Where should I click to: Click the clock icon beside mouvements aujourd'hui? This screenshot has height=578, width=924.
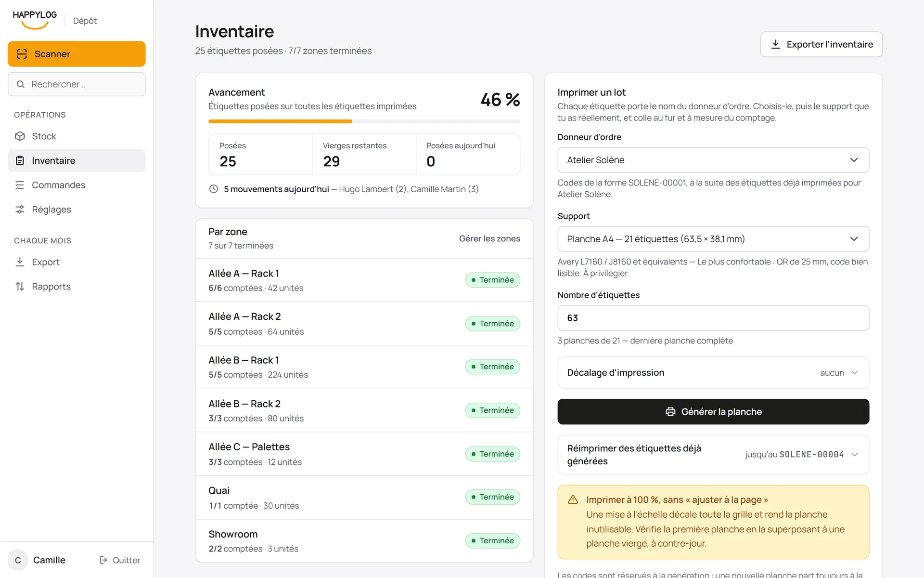214,189
